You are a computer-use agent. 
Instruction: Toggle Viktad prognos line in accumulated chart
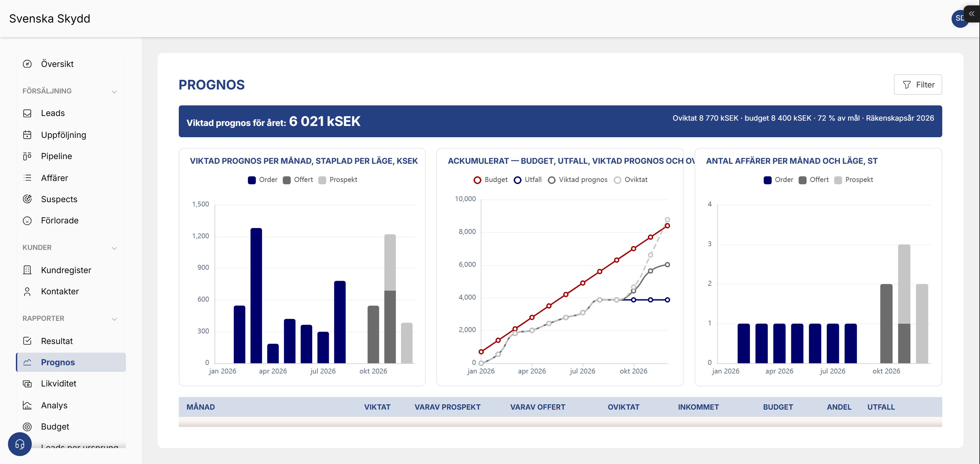click(577, 180)
